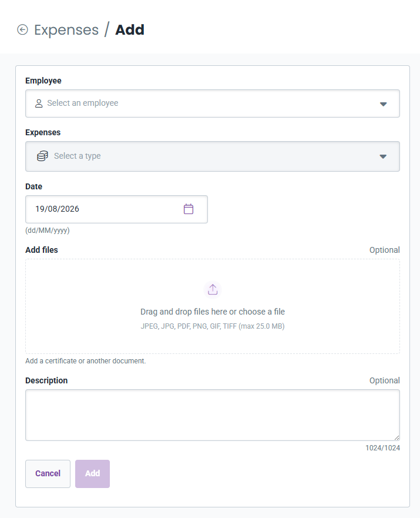This screenshot has height=518, width=420.
Task: Click the purple Add button
Action: click(92, 474)
